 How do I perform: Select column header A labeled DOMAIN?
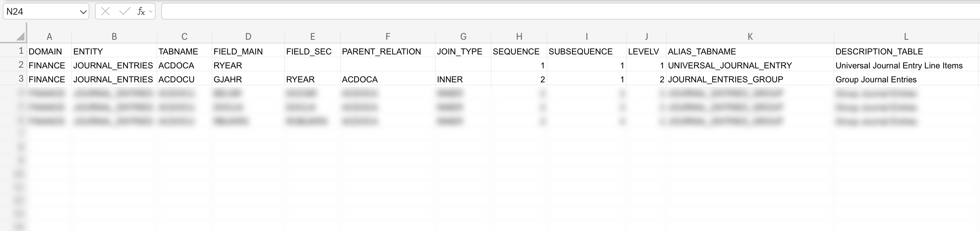[x=49, y=36]
